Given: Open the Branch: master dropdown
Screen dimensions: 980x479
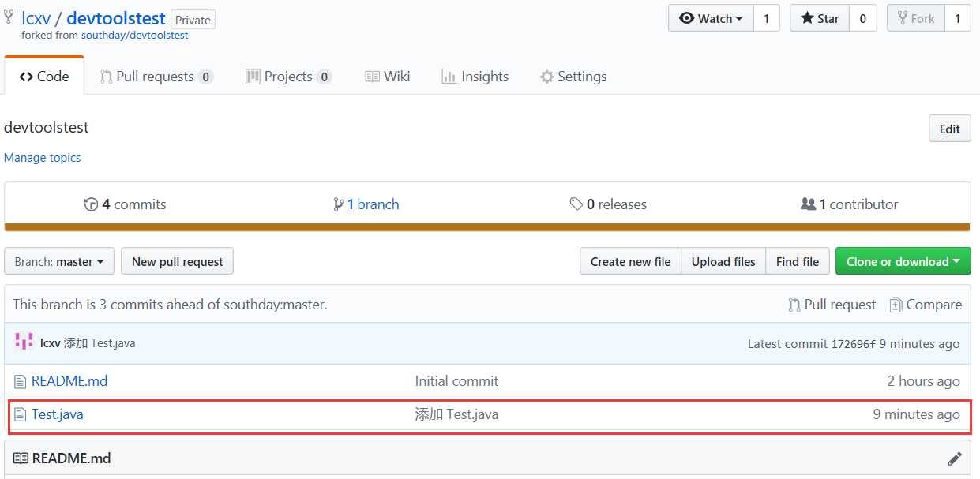Looking at the screenshot, I should click(59, 261).
